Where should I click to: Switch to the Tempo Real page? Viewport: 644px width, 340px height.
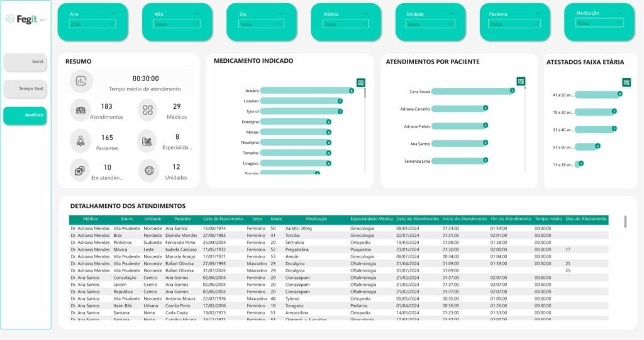tap(25, 89)
